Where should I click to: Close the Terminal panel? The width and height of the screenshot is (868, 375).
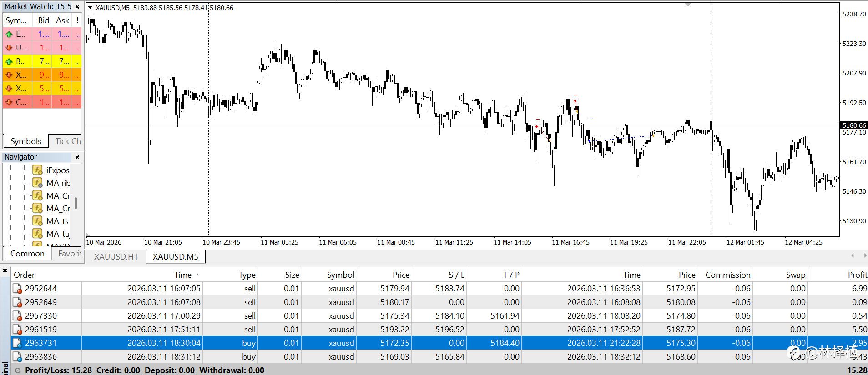coord(5,271)
